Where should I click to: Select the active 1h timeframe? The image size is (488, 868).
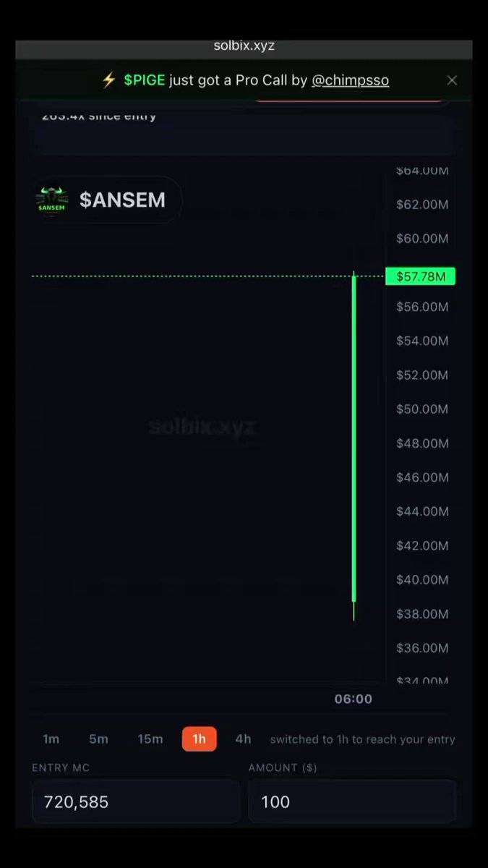click(199, 739)
